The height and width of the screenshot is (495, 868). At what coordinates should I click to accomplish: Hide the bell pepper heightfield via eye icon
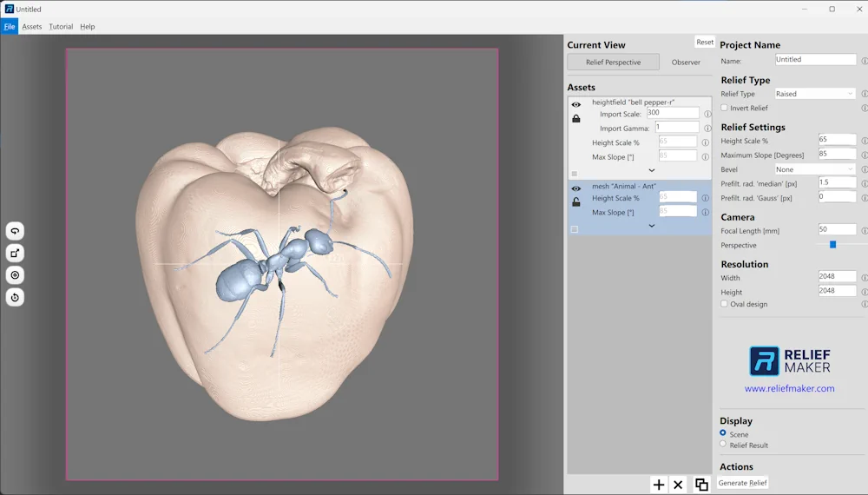point(575,105)
